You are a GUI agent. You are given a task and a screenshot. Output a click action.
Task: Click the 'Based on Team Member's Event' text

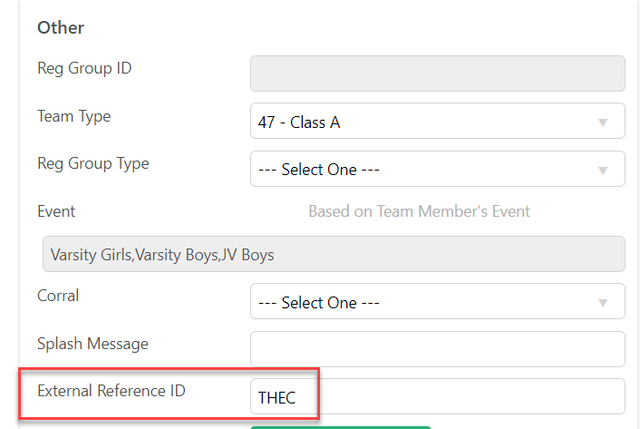pos(419,211)
